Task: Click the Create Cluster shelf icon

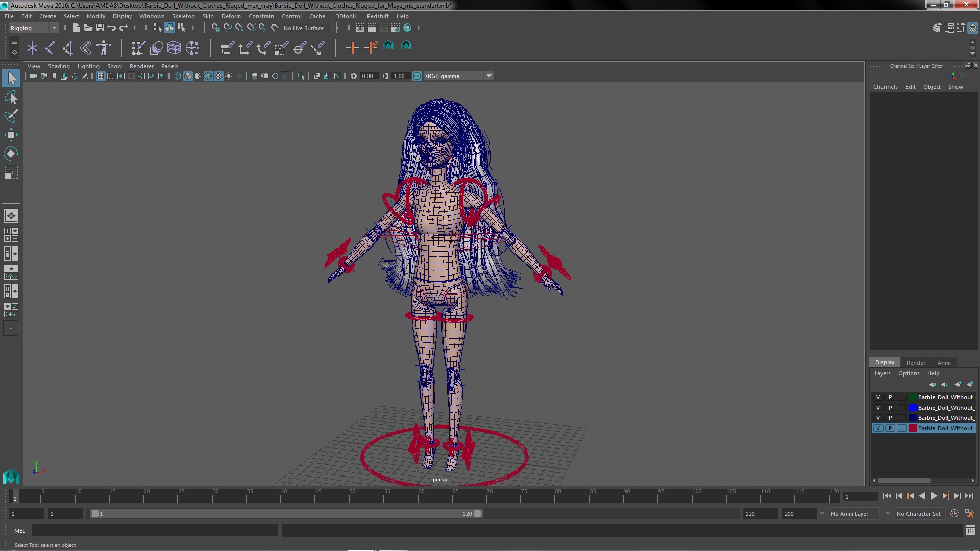Action: point(192,48)
